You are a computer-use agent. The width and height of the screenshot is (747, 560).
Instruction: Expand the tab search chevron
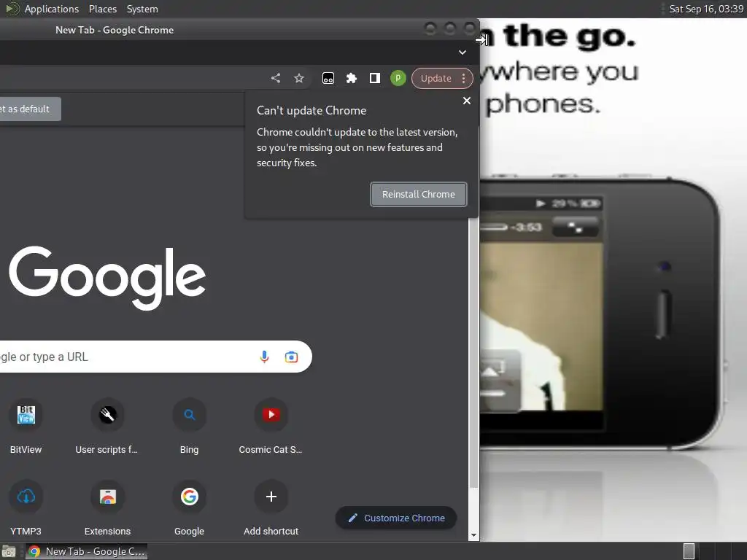[462, 52]
